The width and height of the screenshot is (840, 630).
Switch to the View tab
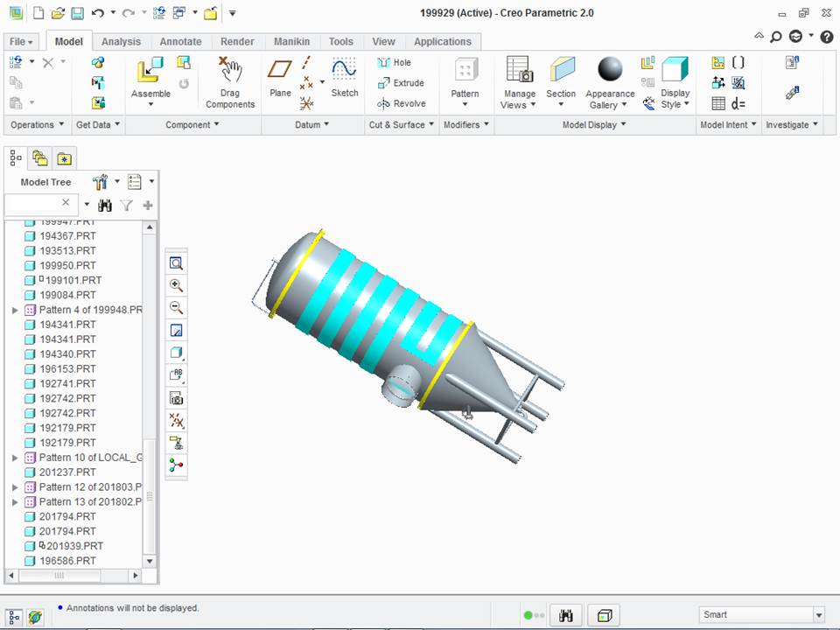point(383,42)
